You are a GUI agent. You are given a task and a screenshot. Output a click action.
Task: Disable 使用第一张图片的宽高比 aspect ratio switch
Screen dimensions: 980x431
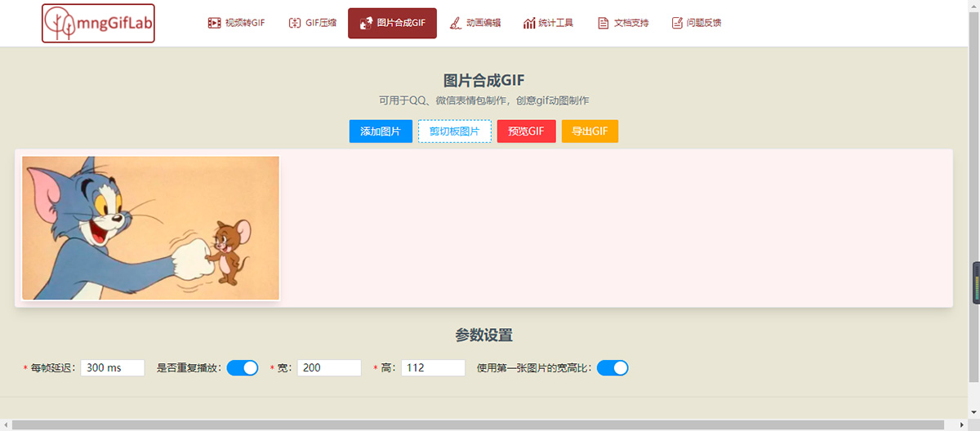(612, 368)
